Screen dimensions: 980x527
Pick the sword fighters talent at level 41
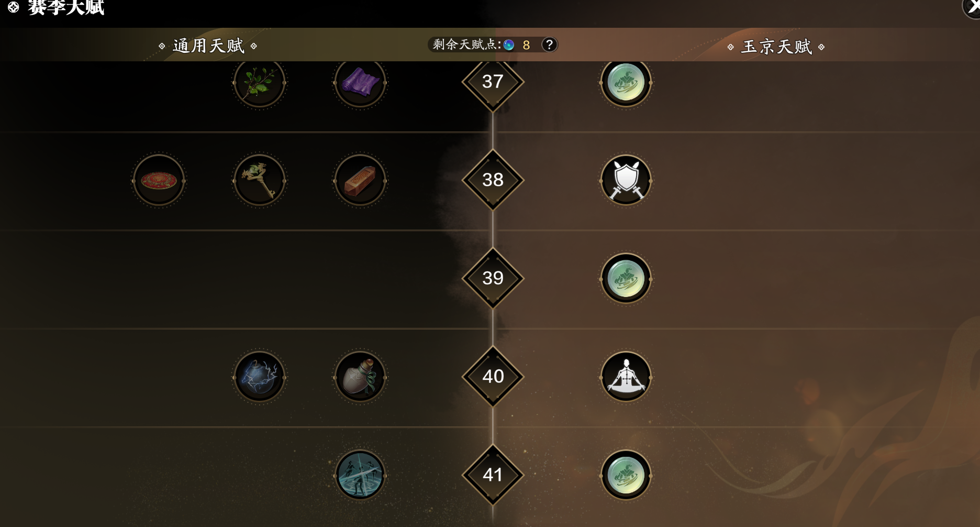[360, 475]
